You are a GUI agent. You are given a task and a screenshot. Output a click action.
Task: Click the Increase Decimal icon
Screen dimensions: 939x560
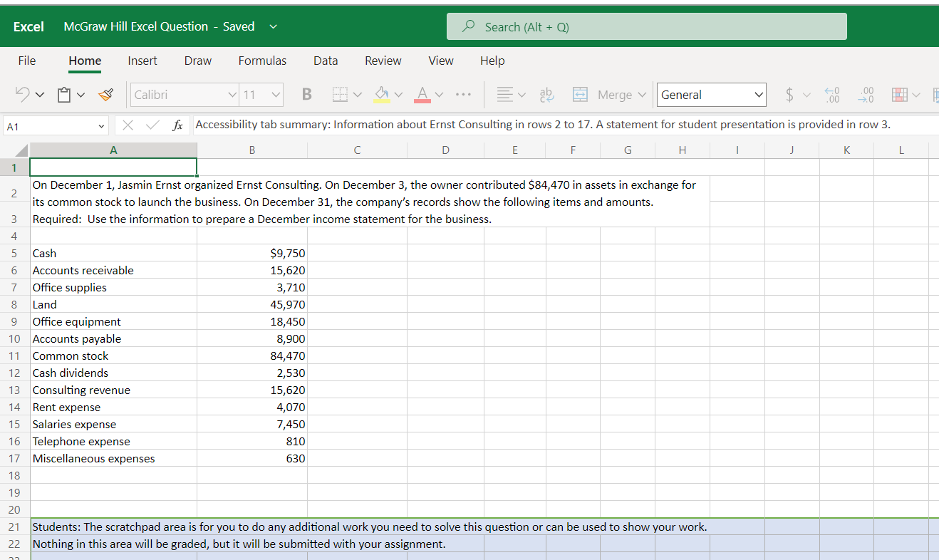[831, 95]
